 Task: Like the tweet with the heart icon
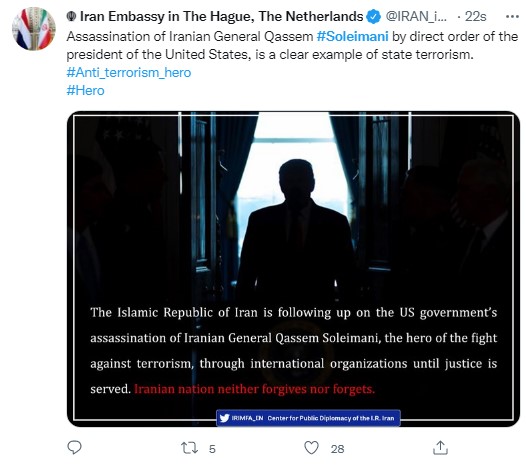(311, 448)
